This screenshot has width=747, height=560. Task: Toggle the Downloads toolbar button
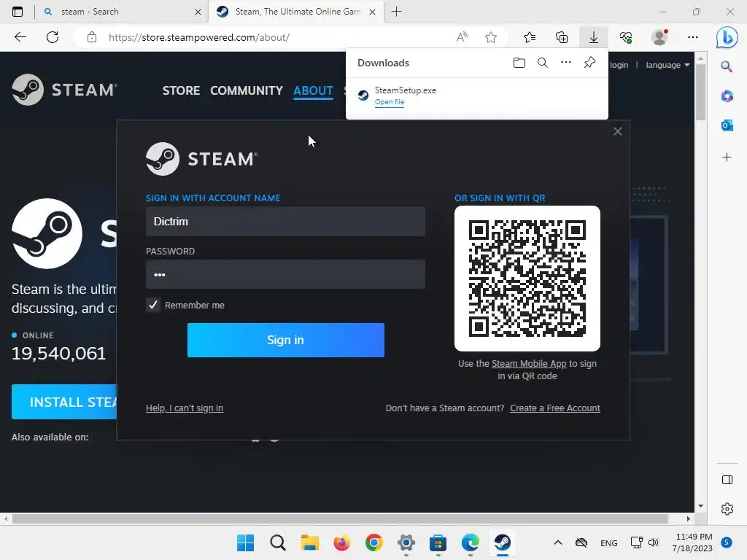coord(594,37)
